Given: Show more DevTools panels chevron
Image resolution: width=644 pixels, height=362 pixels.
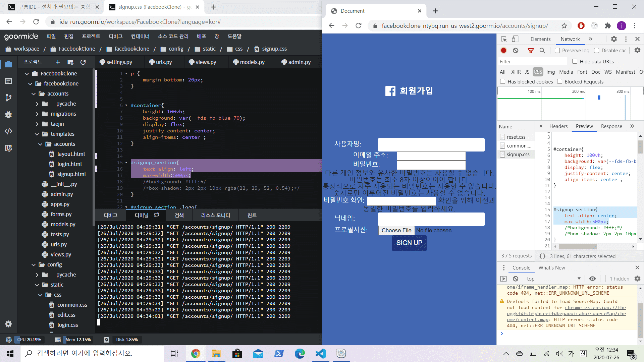Looking at the screenshot, I should 590,39.
